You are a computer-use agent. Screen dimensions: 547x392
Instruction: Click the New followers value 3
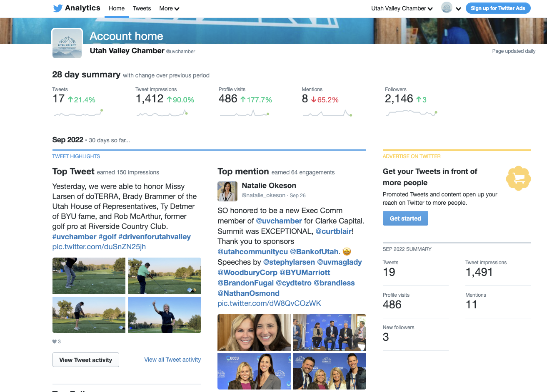(386, 337)
